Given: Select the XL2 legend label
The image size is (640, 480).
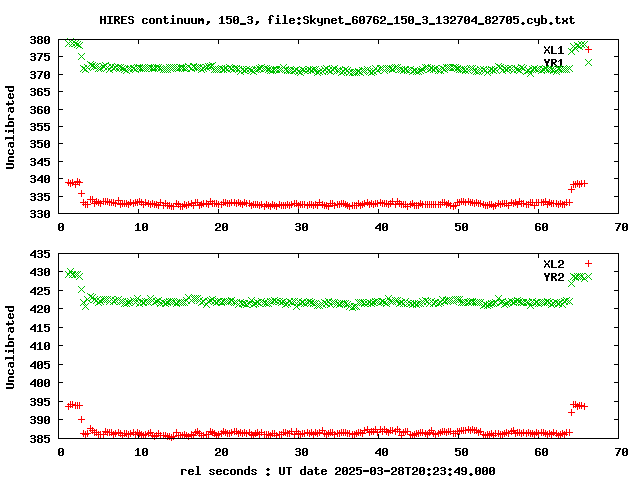Looking at the screenshot, I should 553,264.
